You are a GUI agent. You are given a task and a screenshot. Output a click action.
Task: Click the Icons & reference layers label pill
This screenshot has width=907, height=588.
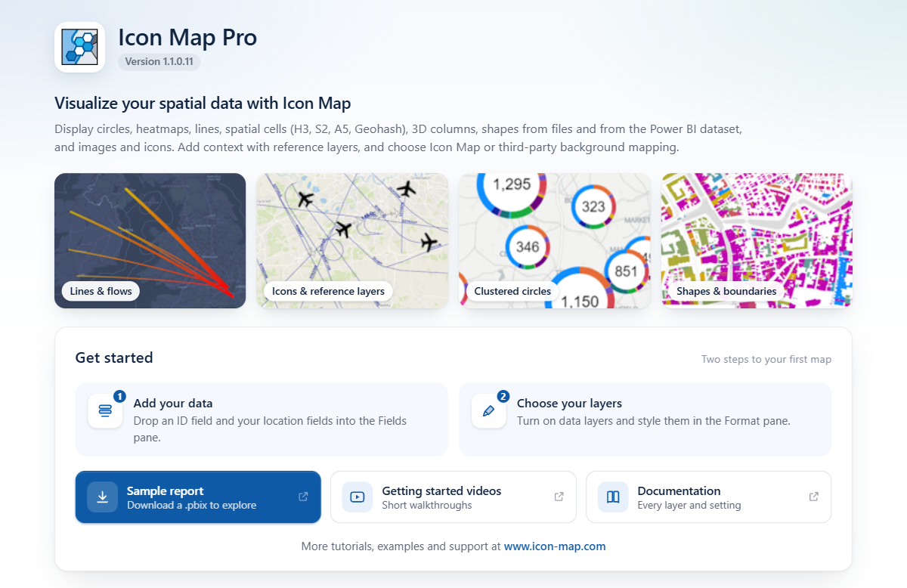pyautogui.click(x=328, y=291)
